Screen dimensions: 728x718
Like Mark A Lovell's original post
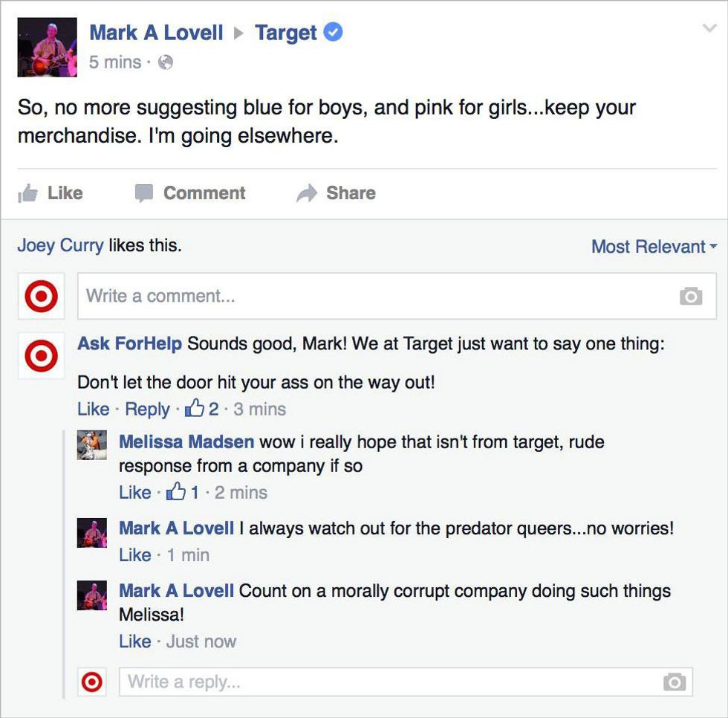click(51, 193)
